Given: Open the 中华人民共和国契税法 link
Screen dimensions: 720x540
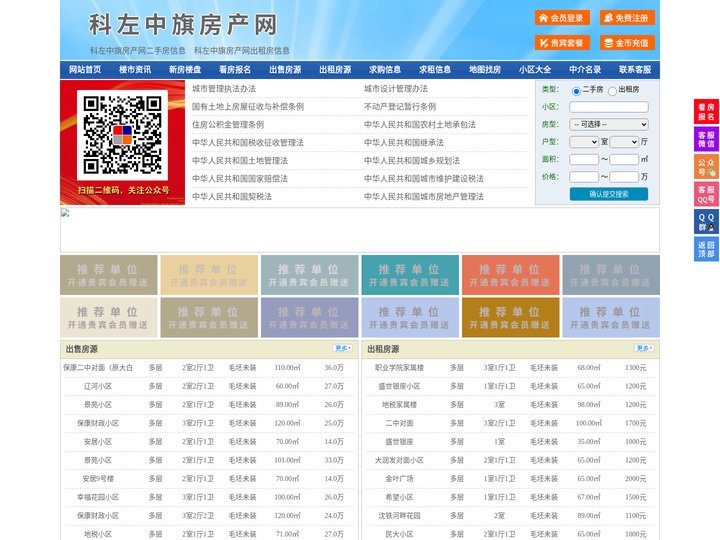Looking at the screenshot, I should pos(232,197).
